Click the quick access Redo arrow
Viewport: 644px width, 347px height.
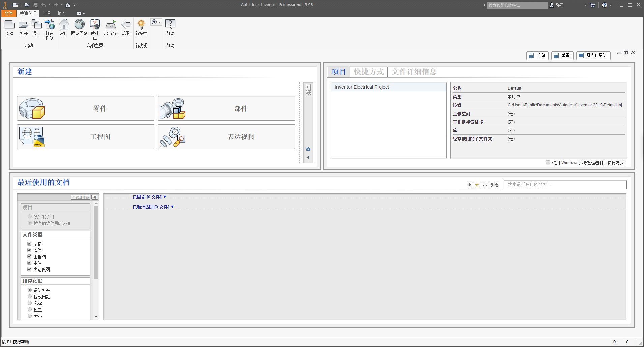[x=56, y=5]
